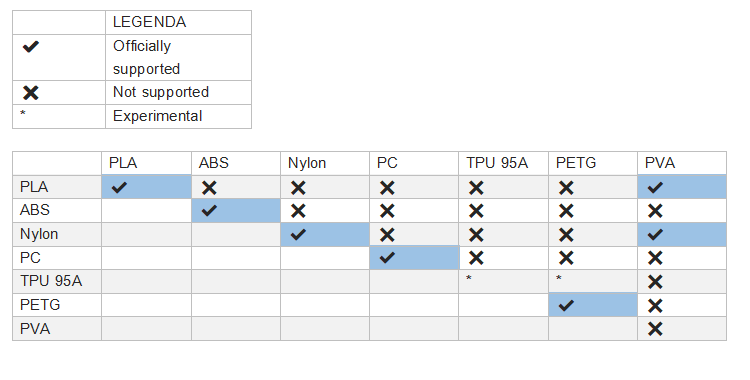Click the LEGENDA heading cell

[x=178, y=22]
